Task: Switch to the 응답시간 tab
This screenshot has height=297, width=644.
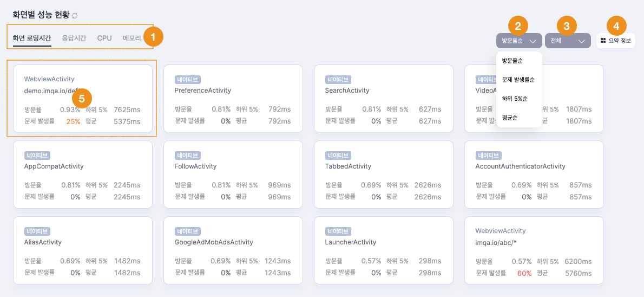Action: 74,38
